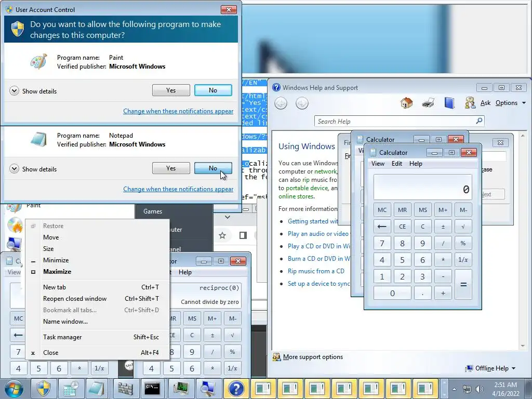Click the Help window scrollbar down arrow
The image size is (532, 399).
point(523,347)
